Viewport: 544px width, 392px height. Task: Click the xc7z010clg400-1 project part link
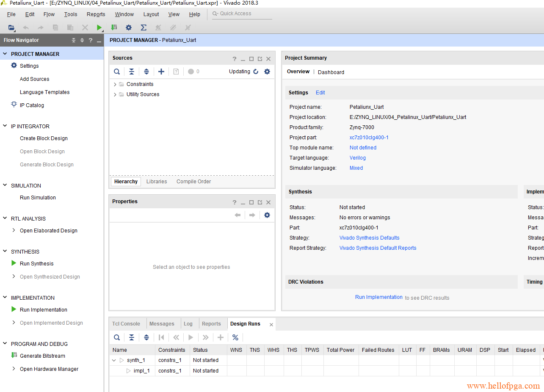pyautogui.click(x=369, y=138)
